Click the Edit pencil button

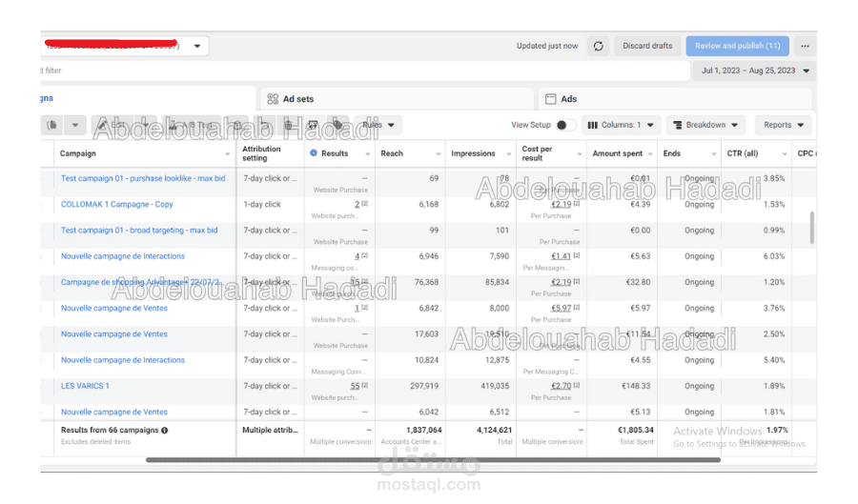[112, 125]
